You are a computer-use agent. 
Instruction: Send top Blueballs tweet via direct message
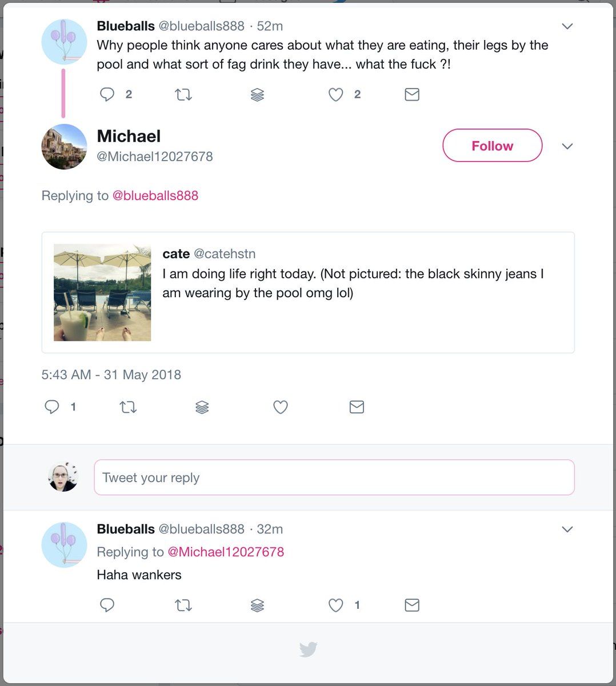coord(412,94)
